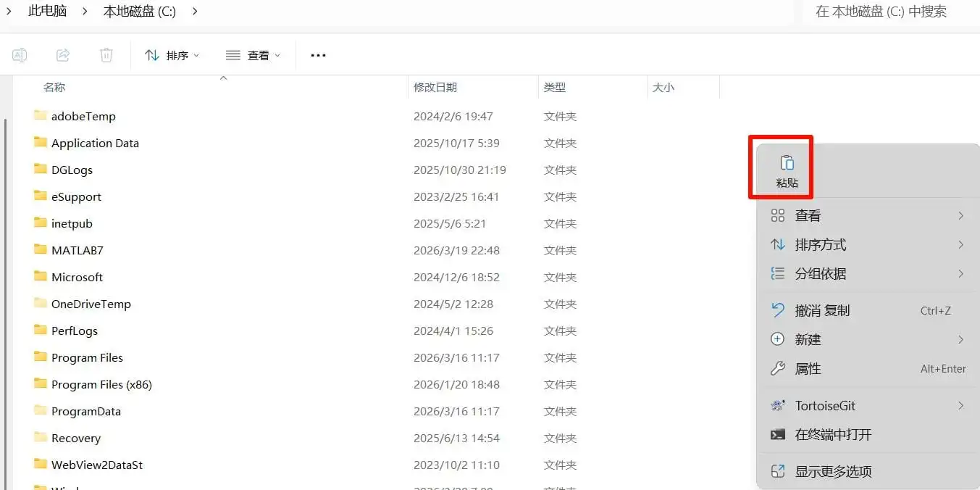Click the PerfLogs folder icon
The width and height of the screenshot is (980, 490).
click(x=41, y=330)
